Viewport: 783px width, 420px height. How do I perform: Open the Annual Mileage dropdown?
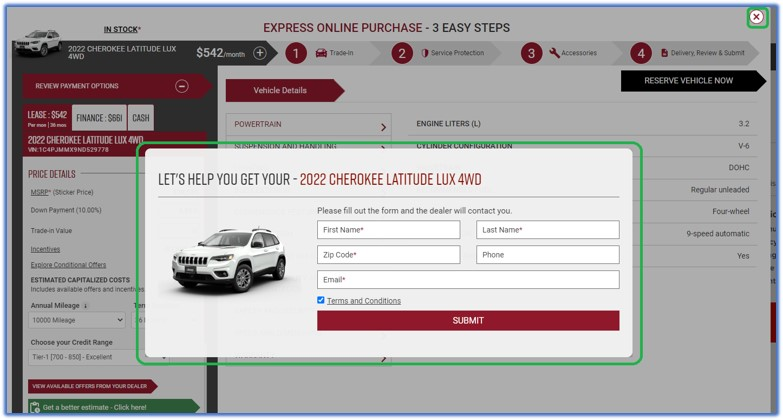(77, 320)
